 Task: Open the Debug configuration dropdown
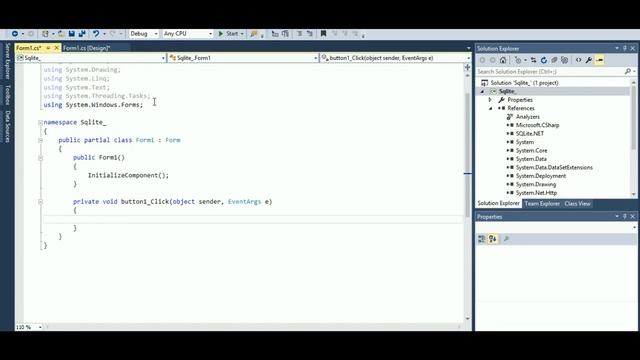tap(144, 34)
